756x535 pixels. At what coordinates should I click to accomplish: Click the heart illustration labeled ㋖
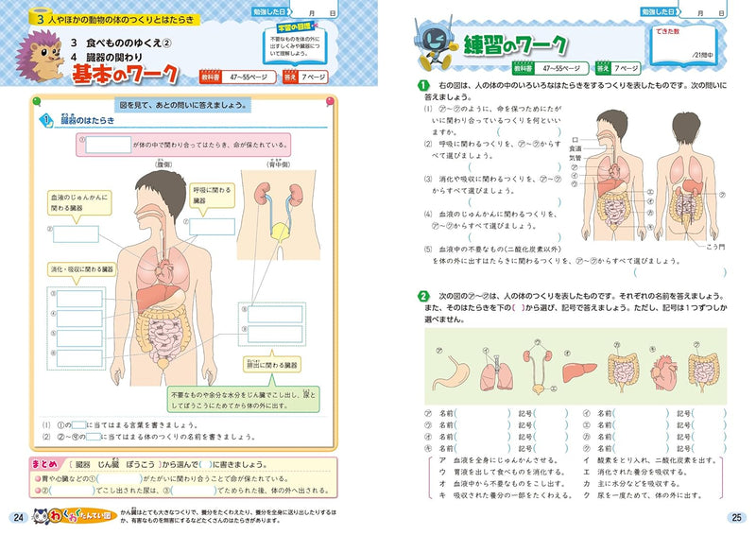click(x=663, y=373)
